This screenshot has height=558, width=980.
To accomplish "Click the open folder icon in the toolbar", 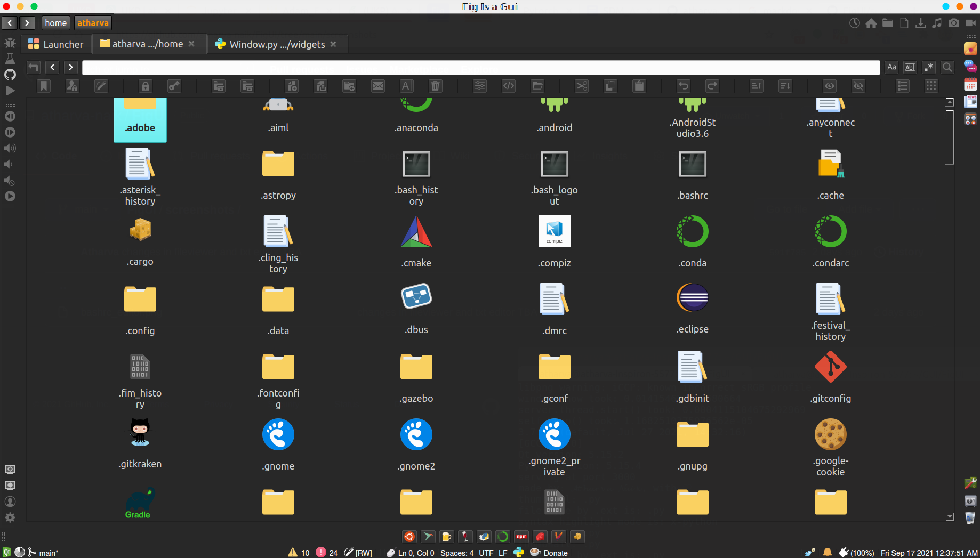I will tap(537, 86).
